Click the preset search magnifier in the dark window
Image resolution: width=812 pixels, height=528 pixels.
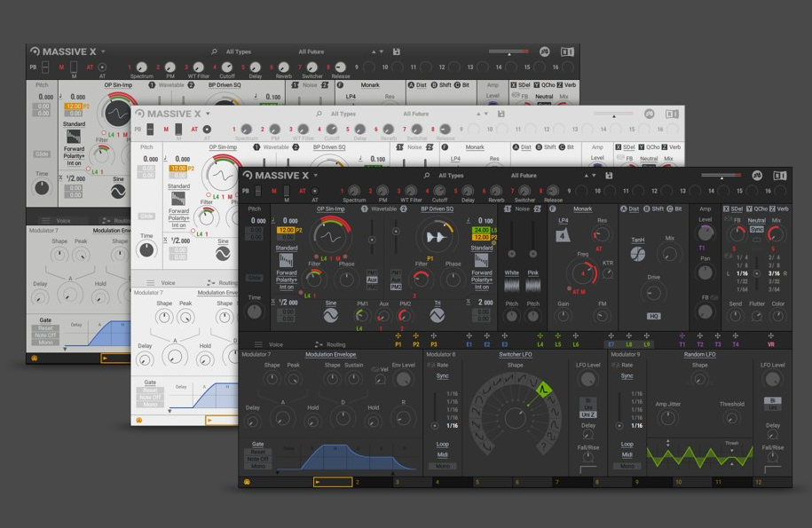tap(427, 176)
